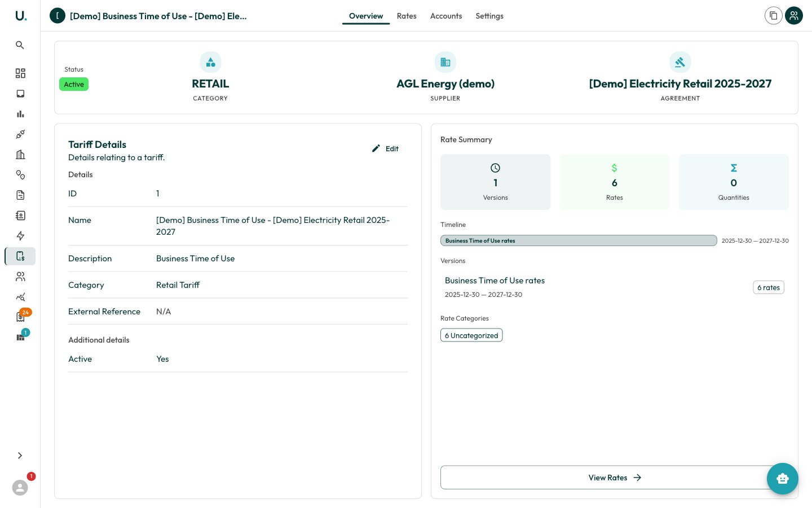The image size is (812, 508).
Task: Open the users people icon in sidebar
Action: coord(20,277)
